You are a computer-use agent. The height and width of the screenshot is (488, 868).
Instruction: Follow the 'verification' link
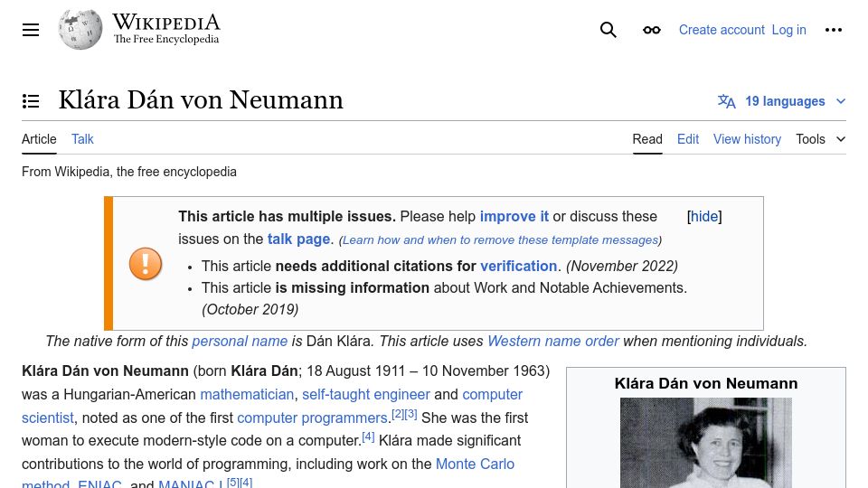click(518, 266)
